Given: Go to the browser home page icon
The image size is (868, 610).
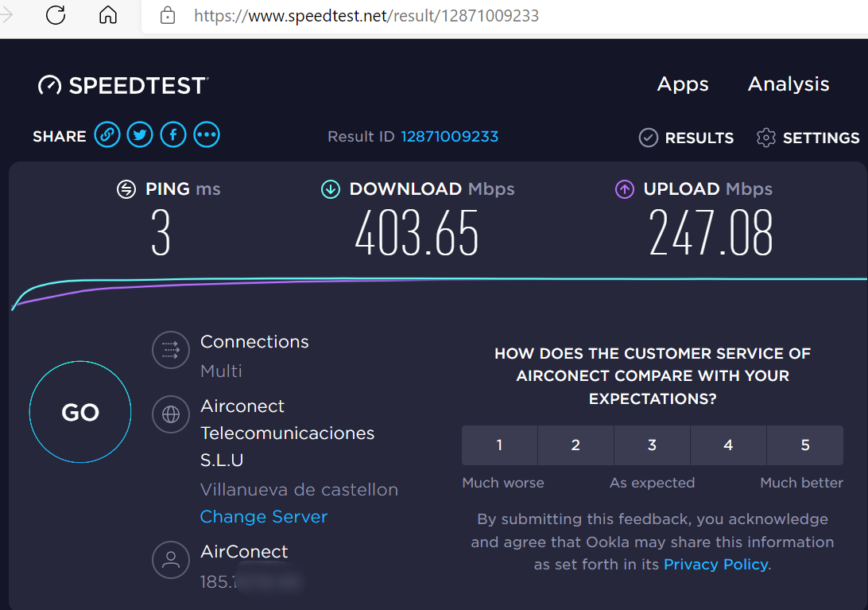Looking at the screenshot, I should (108, 15).
